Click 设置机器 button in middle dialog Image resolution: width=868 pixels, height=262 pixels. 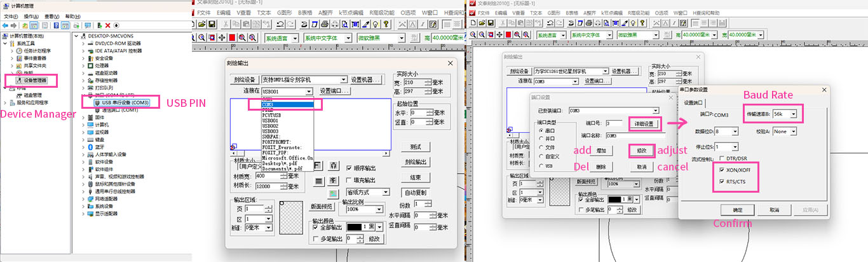tap(367, 80)
